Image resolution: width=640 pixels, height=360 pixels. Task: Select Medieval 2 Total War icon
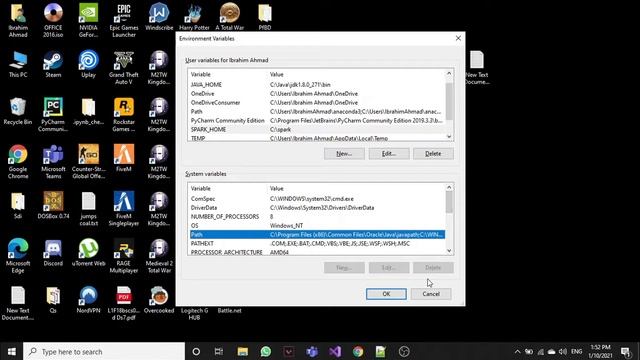pyautogui.click(x=159, y=256)
